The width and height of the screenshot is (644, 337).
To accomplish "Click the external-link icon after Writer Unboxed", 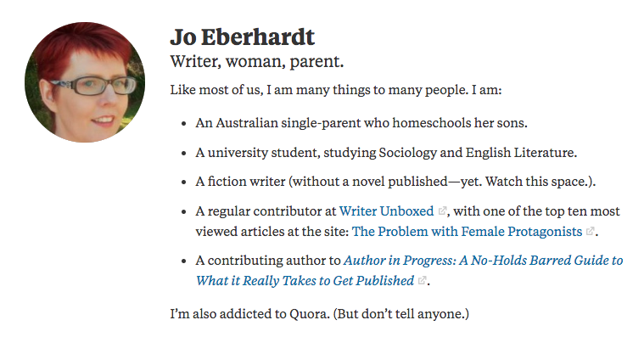I will coord(442,211).
